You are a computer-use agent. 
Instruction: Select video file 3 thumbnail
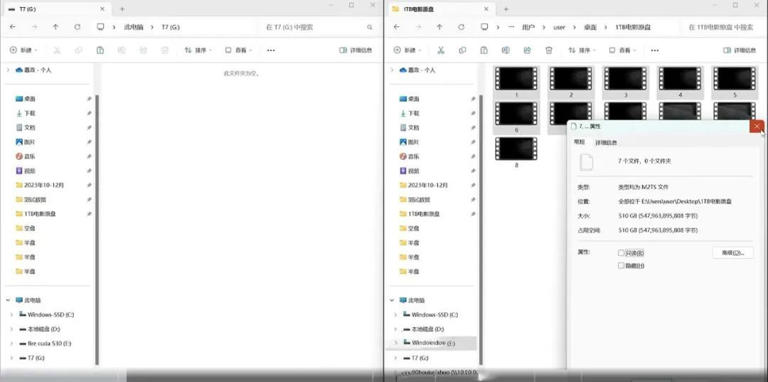[625, 78]
